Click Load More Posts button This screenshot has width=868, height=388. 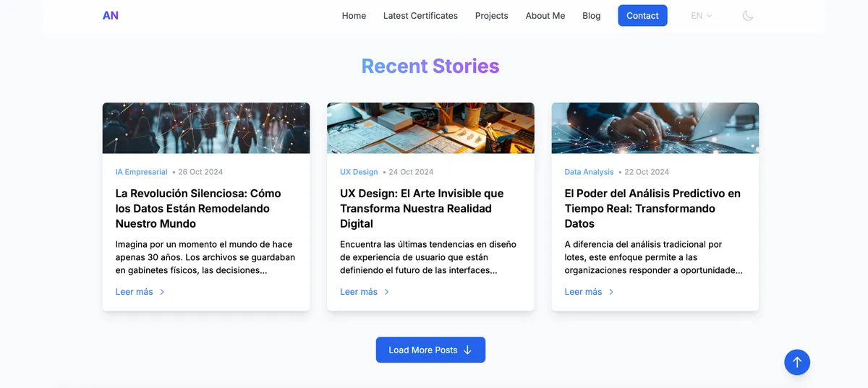click(x=430, y=350)
